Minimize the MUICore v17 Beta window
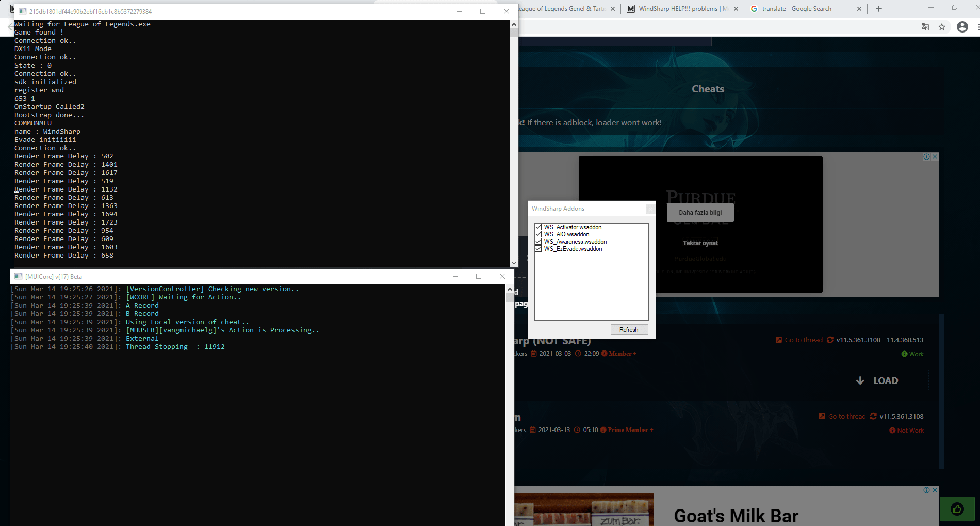980x526 pixels. pos(455,276)
